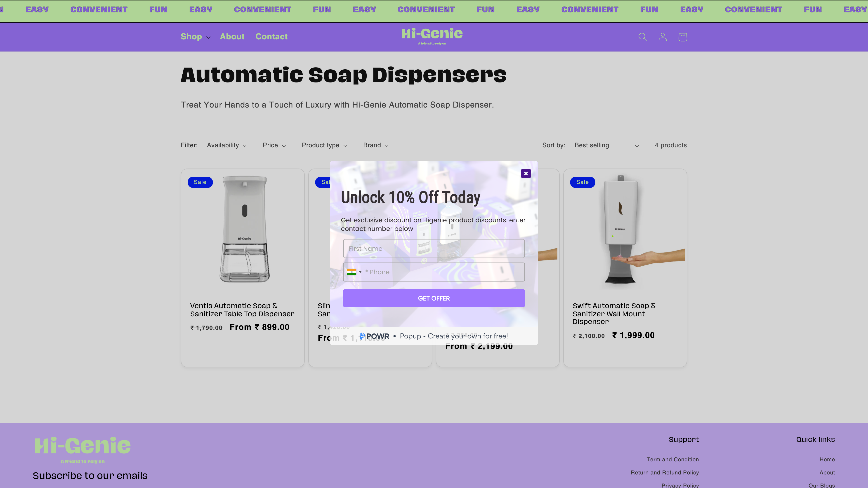The image size is (868, 488).
Task: Click the POWR logo in the popup
Action: pos(374,336)
